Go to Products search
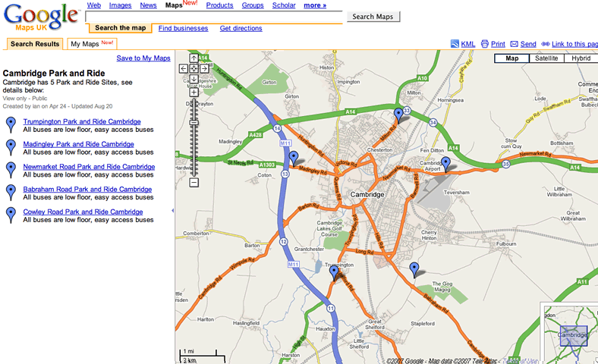The image size is (598, 364). (x=219, y=5)
